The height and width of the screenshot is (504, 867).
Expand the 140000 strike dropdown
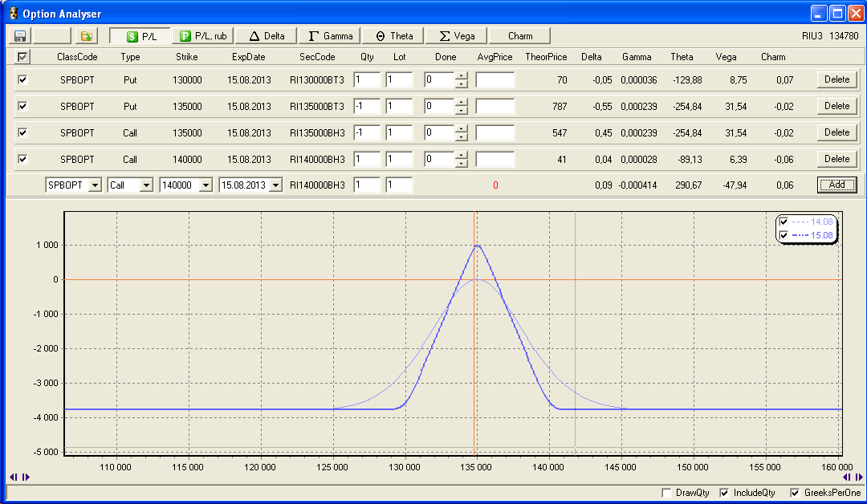[x=206, y=185]
